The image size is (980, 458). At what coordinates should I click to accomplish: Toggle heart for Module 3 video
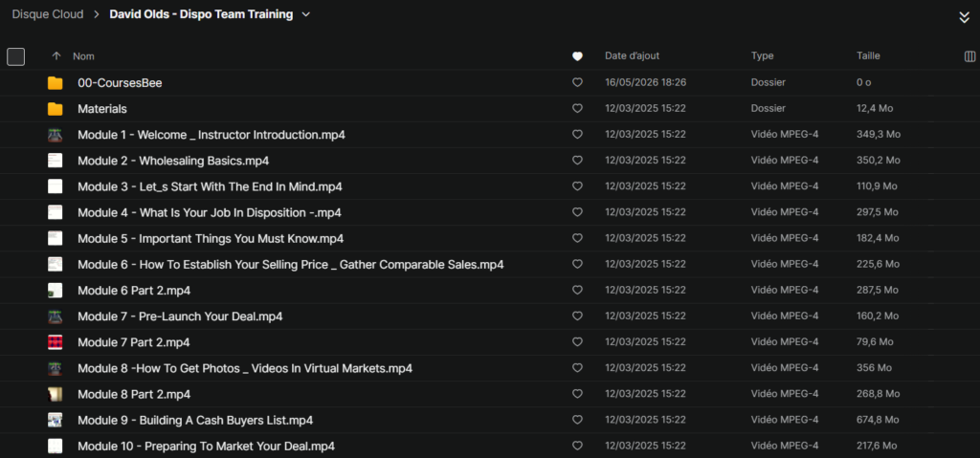(x=577, y=186)
